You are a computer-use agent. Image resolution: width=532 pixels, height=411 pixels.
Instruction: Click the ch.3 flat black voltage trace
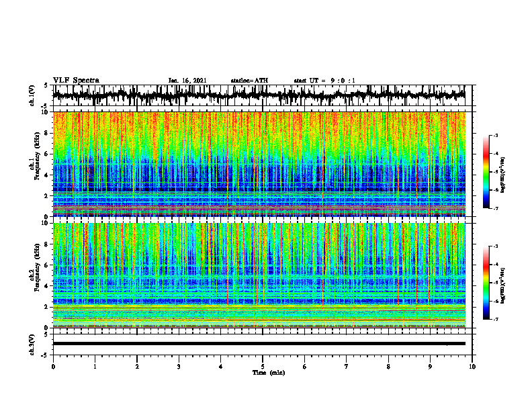(259, 344)
